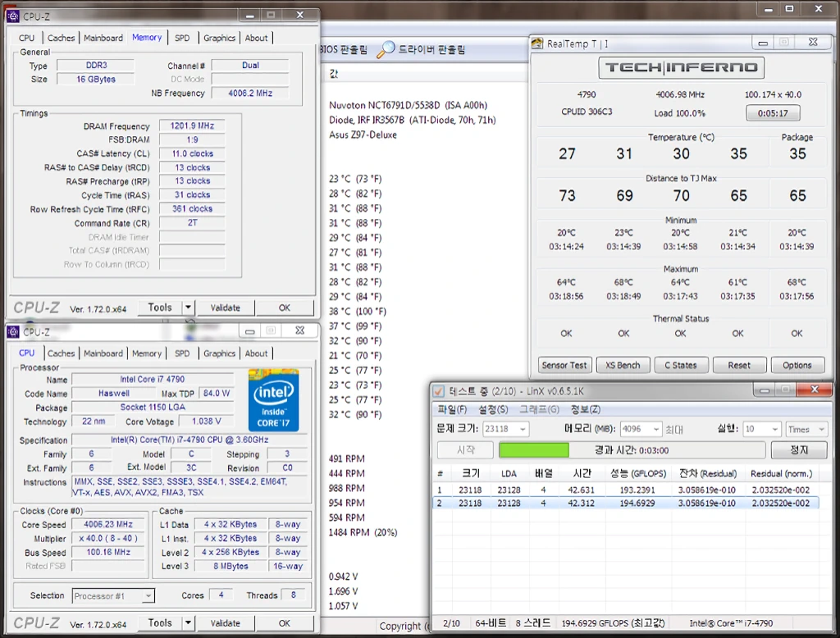840x638 pixels.
Task: Click OK in the top CPU-Z window
Action: tap(285, 308)
